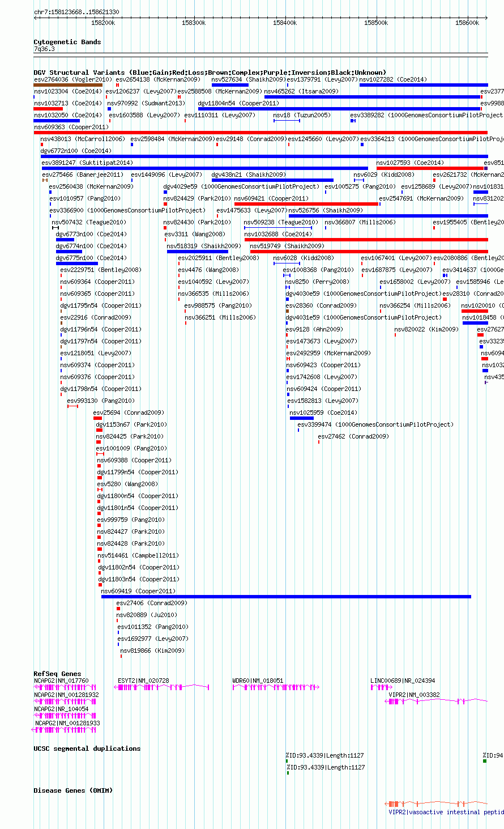504x829 pixels.
Task: Click dgv6775n100 (Coe2014) label
Action: click(91, 258)
